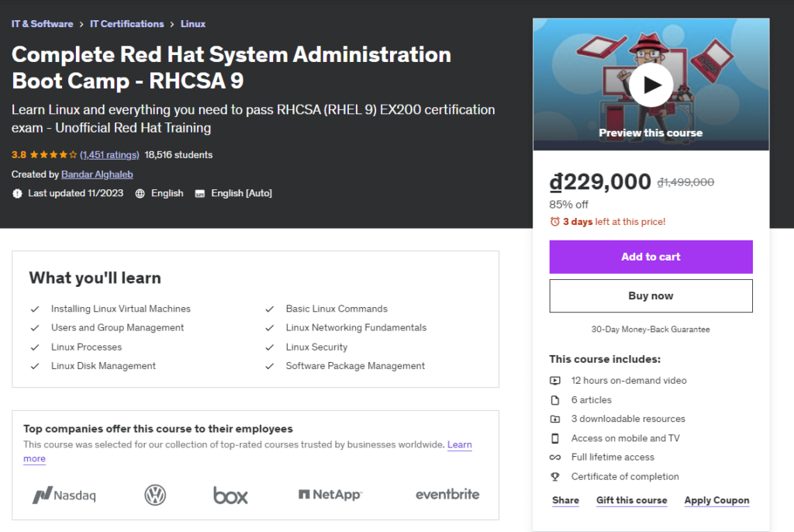Play the course preview video
The height and width of the screenshot is (532, 794).
[651, 85]
